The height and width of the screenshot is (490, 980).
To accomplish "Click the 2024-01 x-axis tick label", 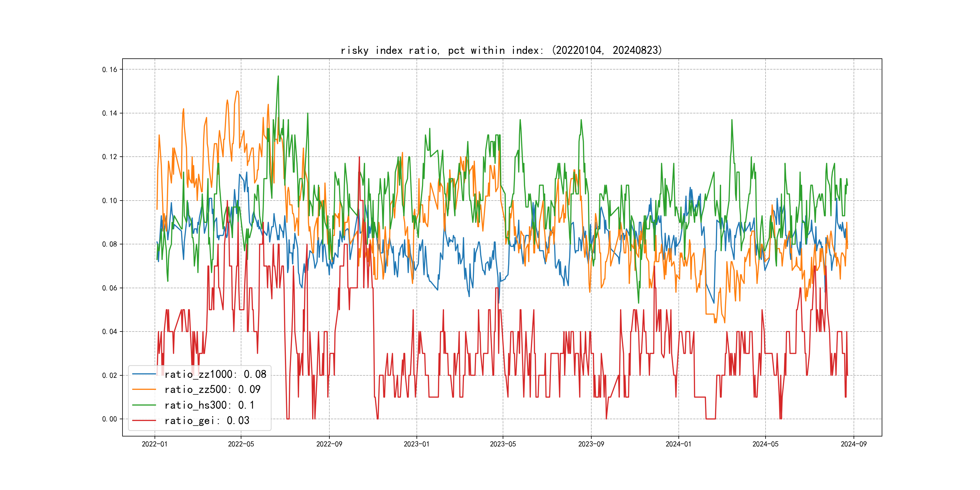I will click(x=678, y=444).
